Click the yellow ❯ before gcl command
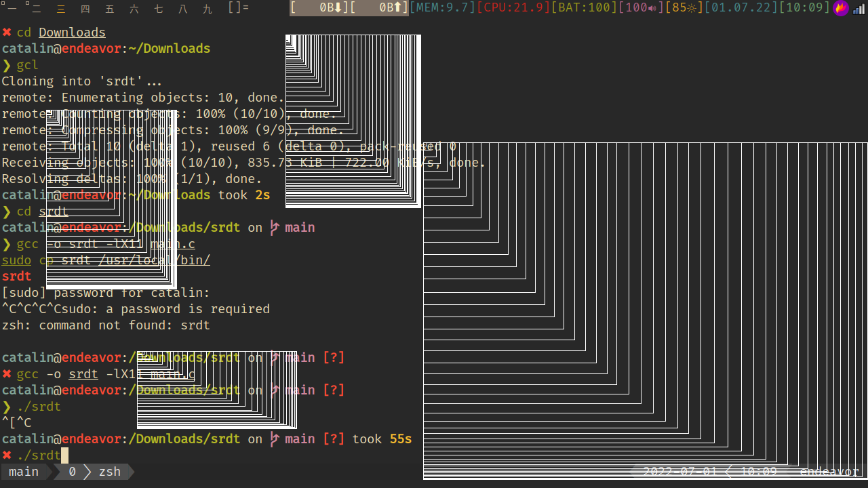The image size is (868, 488). pyautogui.click(x=7, y=65)
